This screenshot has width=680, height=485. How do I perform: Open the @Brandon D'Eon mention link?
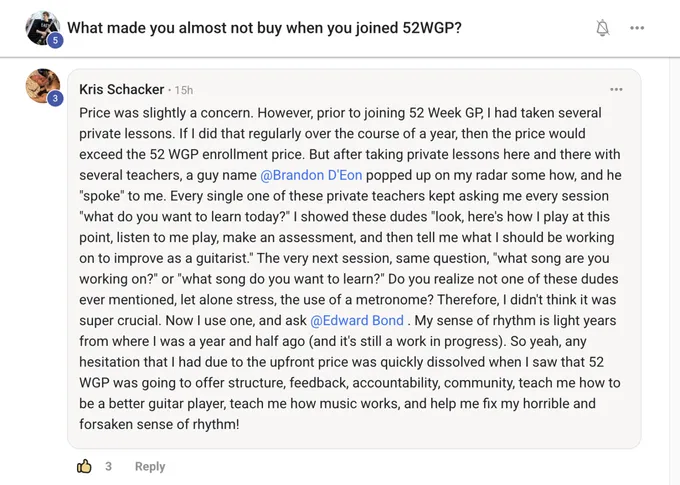(x=311, y=175)
